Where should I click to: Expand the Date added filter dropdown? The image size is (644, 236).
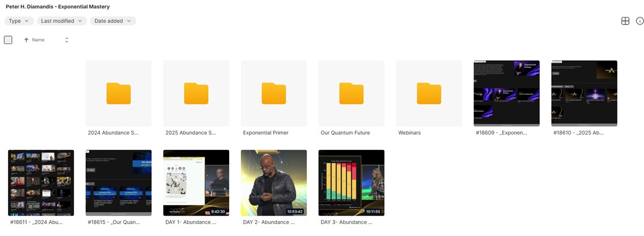[113, 21]
